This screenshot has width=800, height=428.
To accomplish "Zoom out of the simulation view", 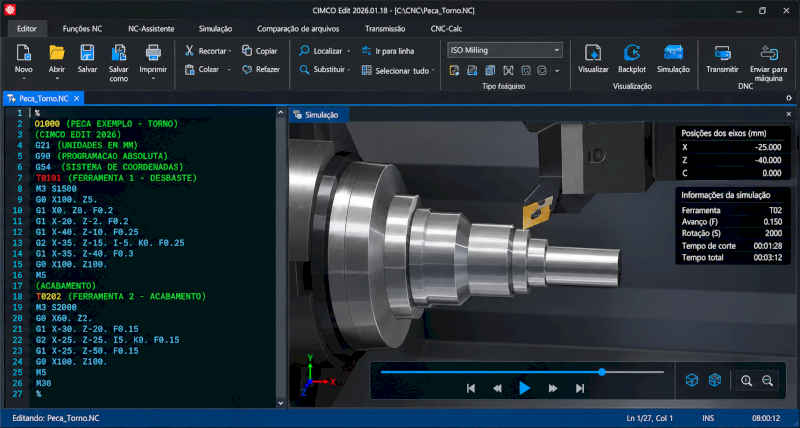I will 767,381.
